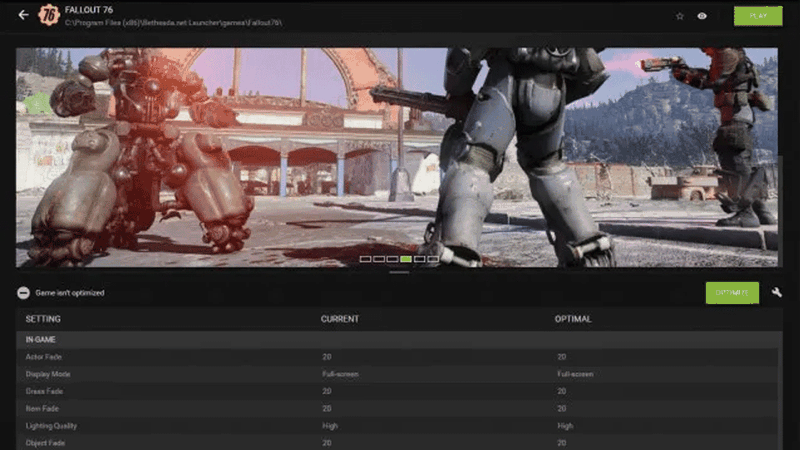
Task: Click the Fallout 76 game logo
Action: click(x=48, y=15)
